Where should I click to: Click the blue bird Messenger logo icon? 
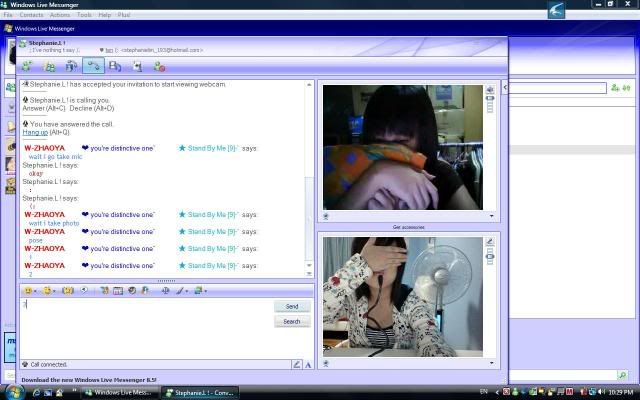pyautogui.click(x=556, y=10)
